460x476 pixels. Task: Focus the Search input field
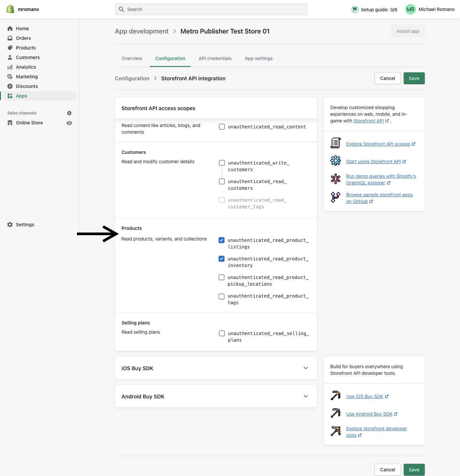point(211,9)
